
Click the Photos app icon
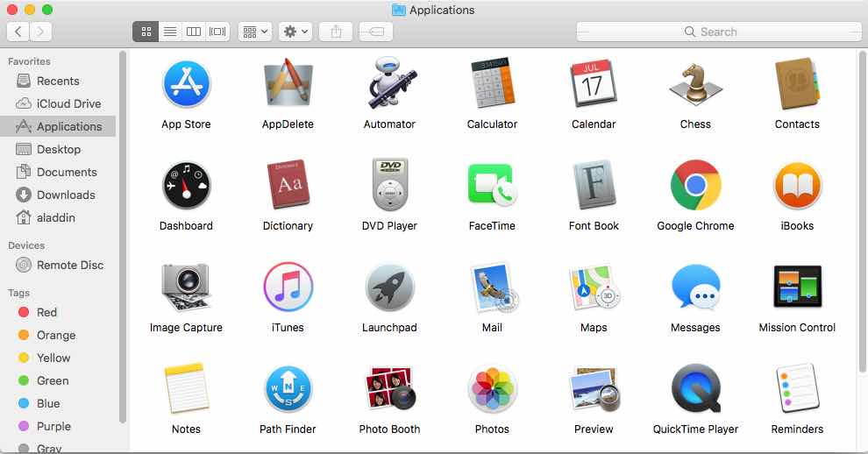[x=492, y=390]
